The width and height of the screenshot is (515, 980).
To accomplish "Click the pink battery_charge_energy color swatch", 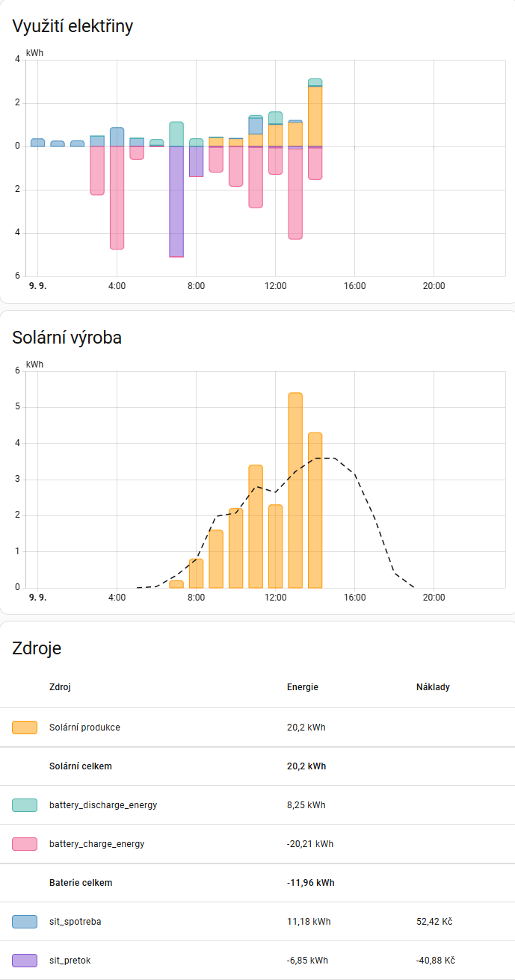I will click(x=25, y=844).
